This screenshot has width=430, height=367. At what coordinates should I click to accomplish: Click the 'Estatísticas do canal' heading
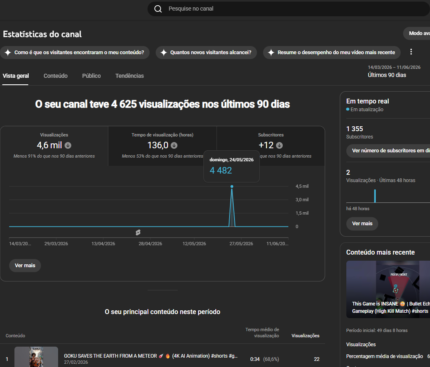[x=42, y=34]
